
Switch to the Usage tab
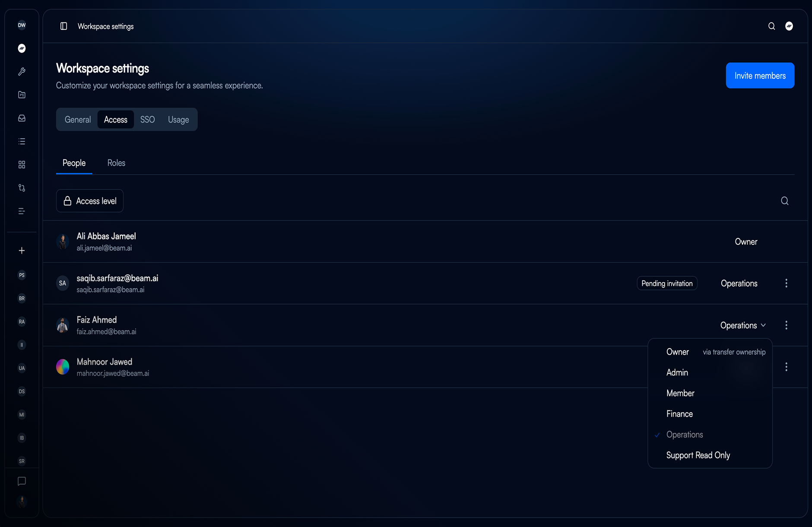(178, 120)
